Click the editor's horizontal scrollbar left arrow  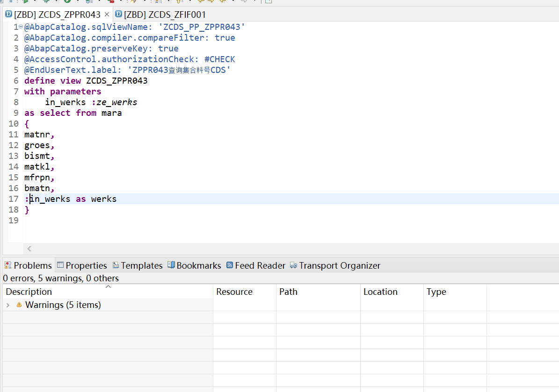[29, 249]
